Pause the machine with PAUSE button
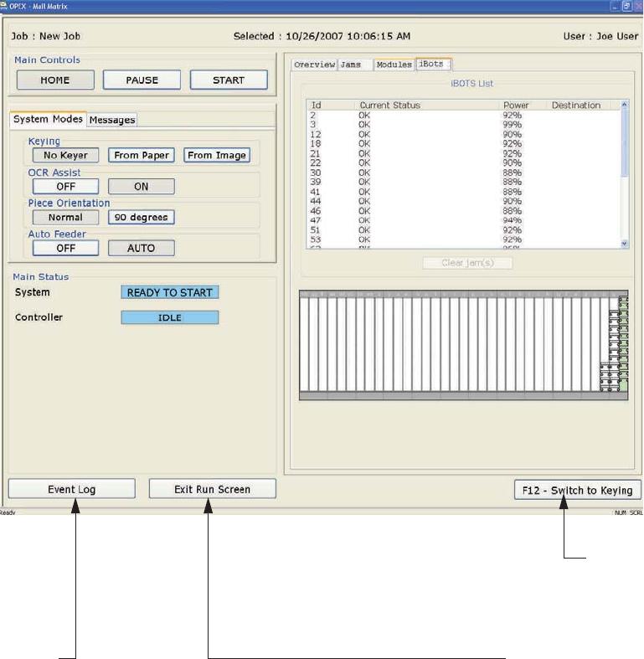This screenshot has width=644, height=659. [x=142, y=80]
